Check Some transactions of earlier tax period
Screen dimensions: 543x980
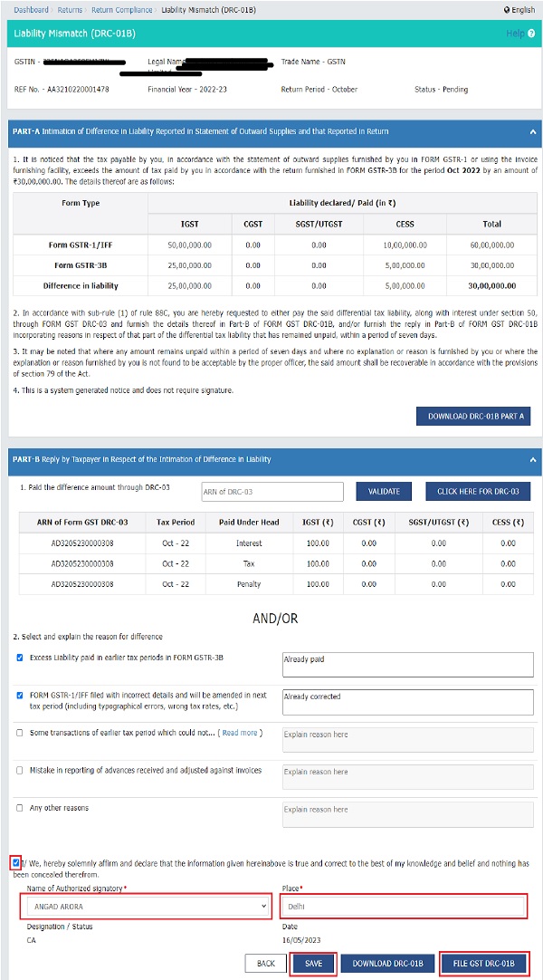point(20,733)
